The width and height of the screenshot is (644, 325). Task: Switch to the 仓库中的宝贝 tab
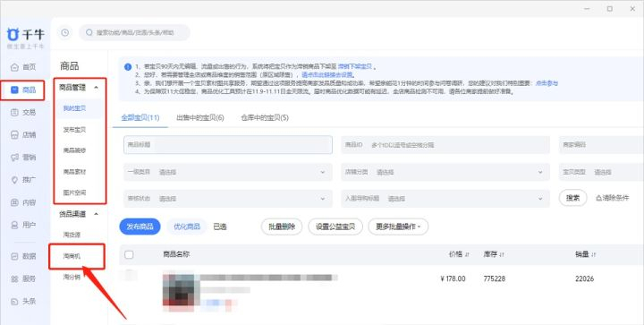tap(265, 118)
